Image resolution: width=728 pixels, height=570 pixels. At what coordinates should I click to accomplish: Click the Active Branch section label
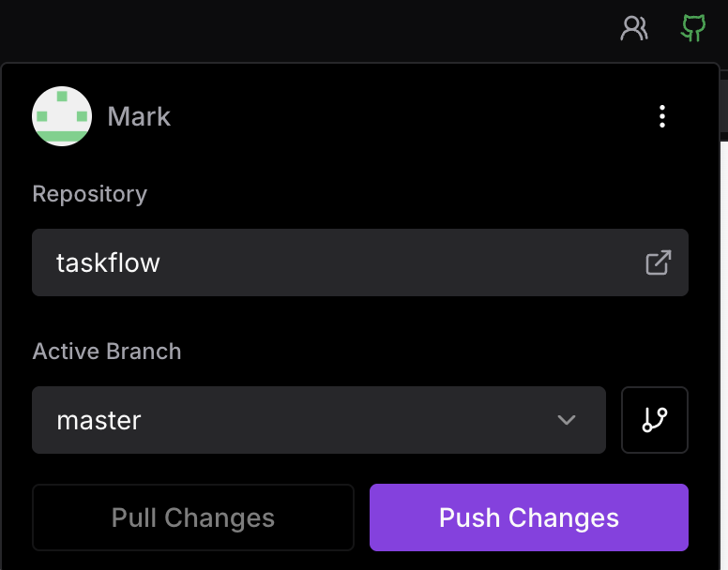(107, 352)
